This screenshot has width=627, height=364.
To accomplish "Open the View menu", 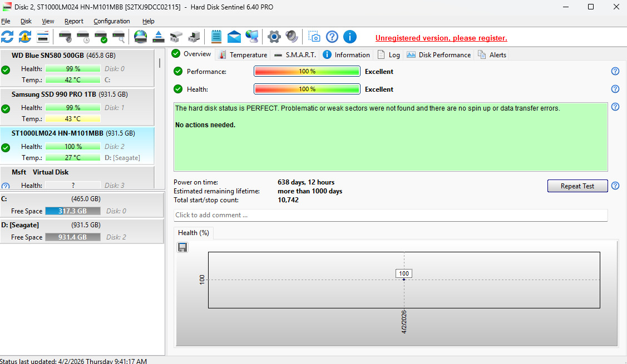I will tap(48, 21).
